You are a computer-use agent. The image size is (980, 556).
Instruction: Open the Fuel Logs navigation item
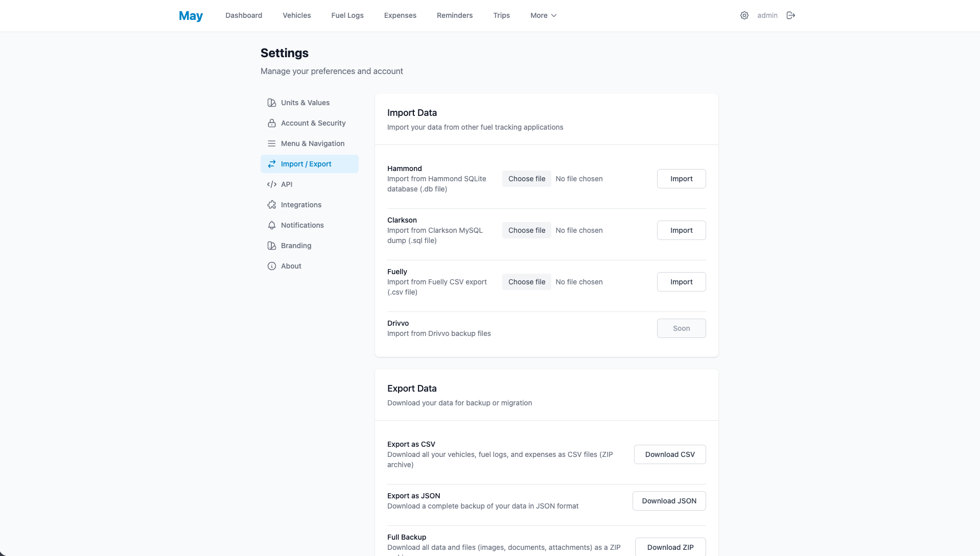pos(347,15)
